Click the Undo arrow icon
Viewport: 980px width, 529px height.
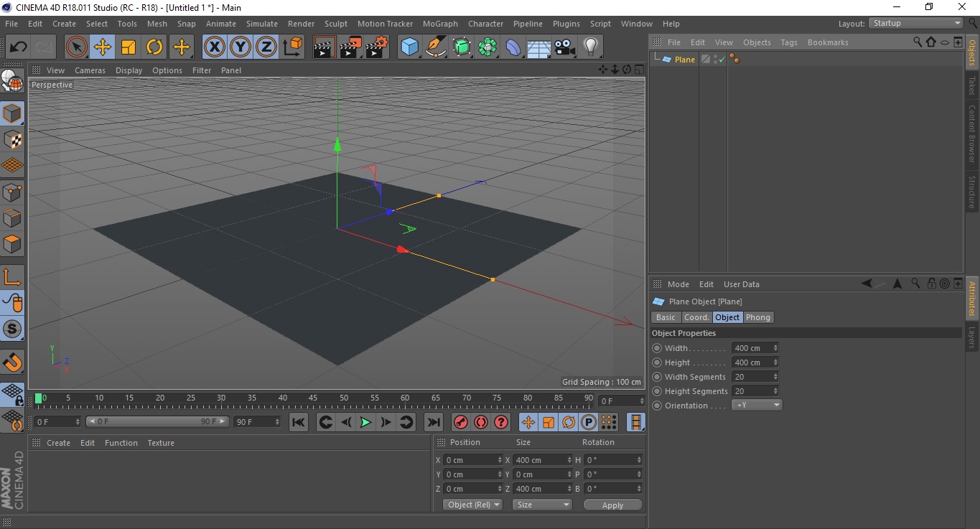[18, 47]
